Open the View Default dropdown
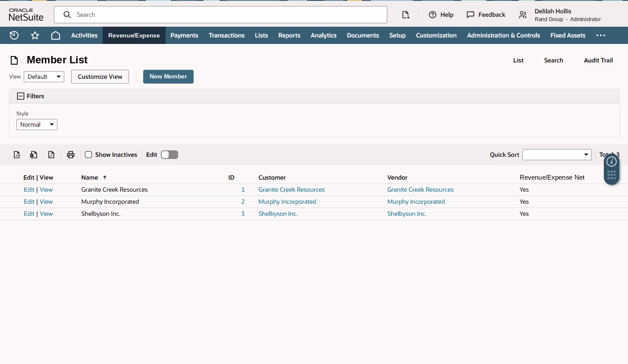 [x=44, y=77]
